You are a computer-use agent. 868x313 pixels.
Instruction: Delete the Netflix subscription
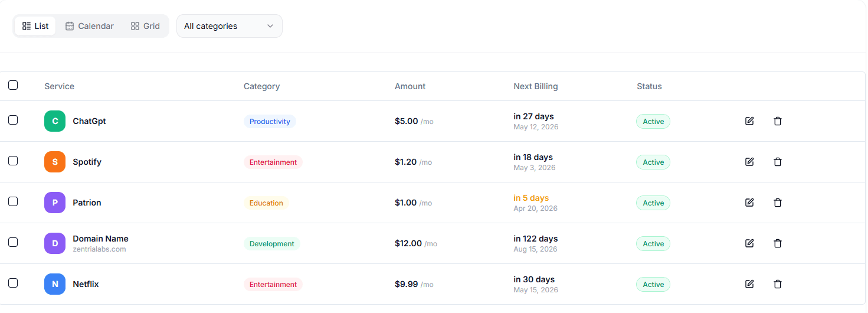pos(778,284)
